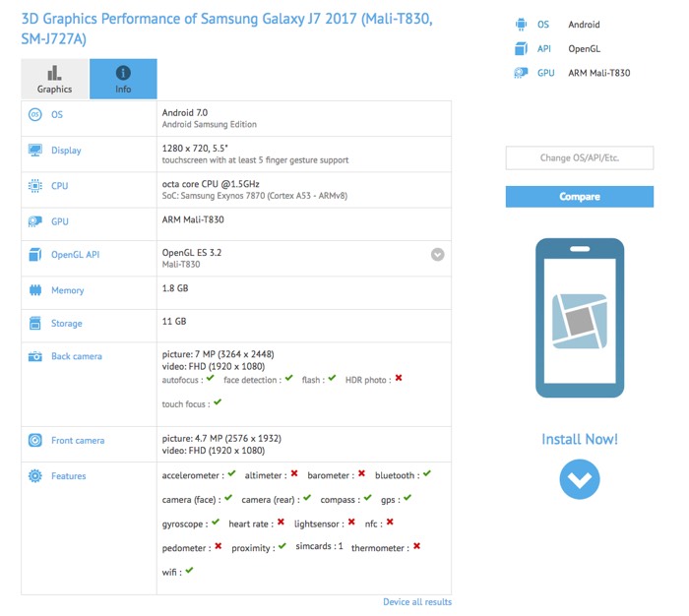Click the octa core CPU @1.5GHz text
The image size is (689, 616).
coord(211,184)
